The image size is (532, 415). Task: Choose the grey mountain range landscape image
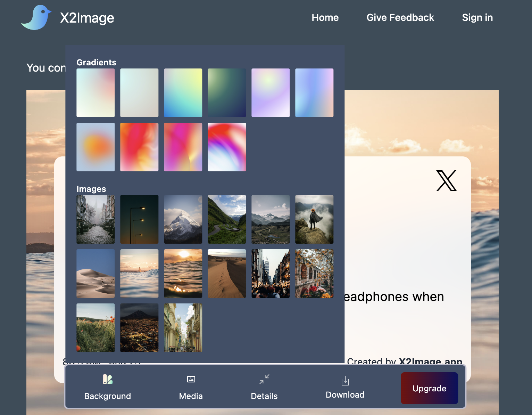click(271, 219)
